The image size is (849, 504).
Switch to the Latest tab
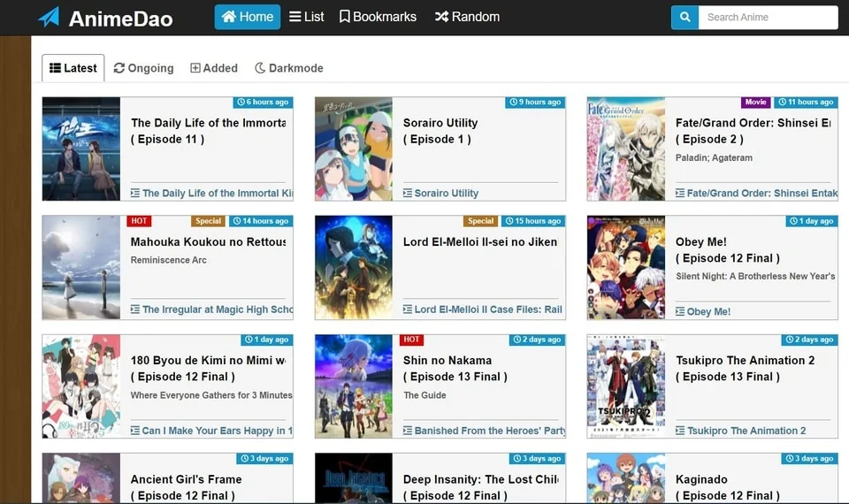coord(73,68)
